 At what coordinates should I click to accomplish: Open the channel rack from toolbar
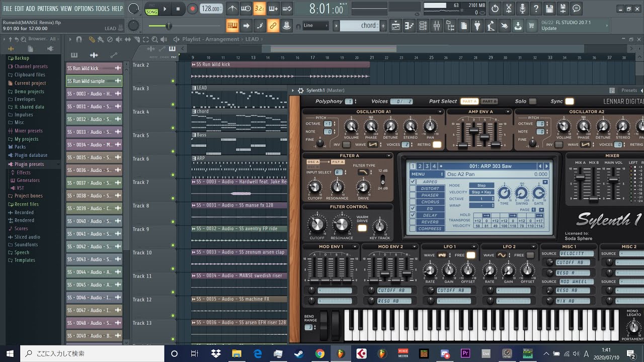(x=423, y=26)
